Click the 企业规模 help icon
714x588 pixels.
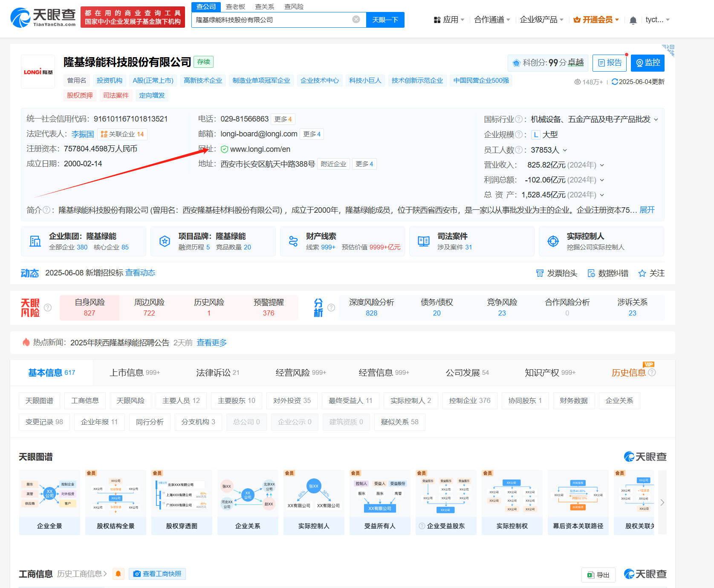coord(519,135)
